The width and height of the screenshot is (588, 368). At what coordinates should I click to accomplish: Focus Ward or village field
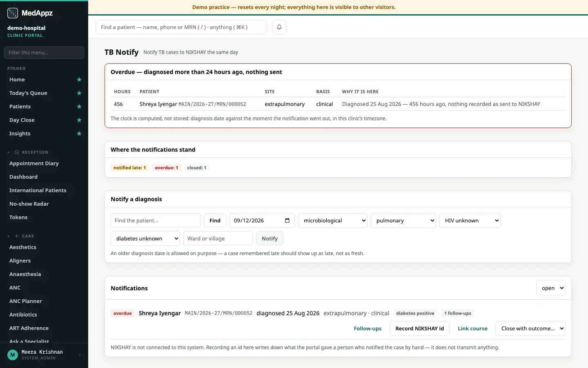[218, 238]
